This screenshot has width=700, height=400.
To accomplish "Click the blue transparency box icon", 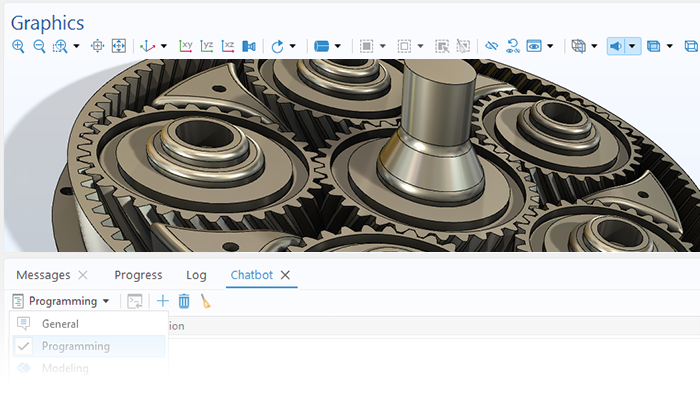I will (654, 46).
